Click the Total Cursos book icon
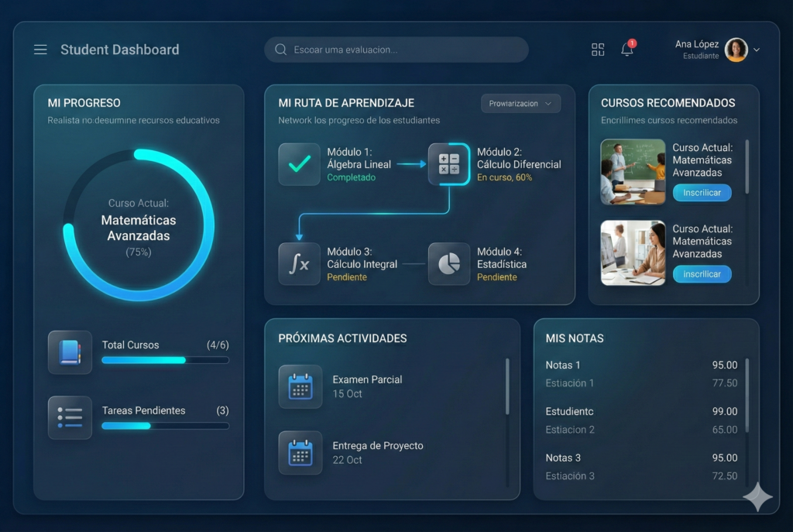The height and width of the screenshot is (532, 793). coord(70,352)
